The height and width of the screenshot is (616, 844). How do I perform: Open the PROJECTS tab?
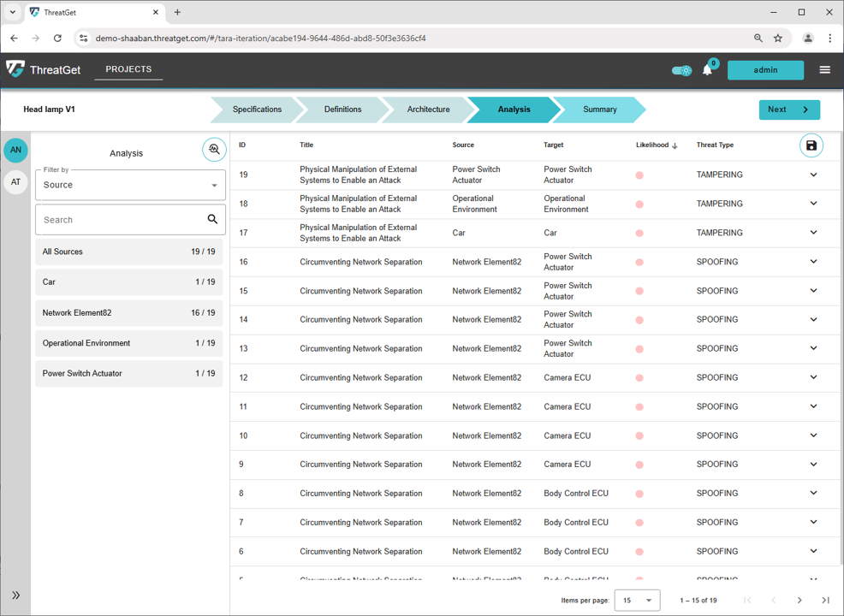click(x=128, y=69)
